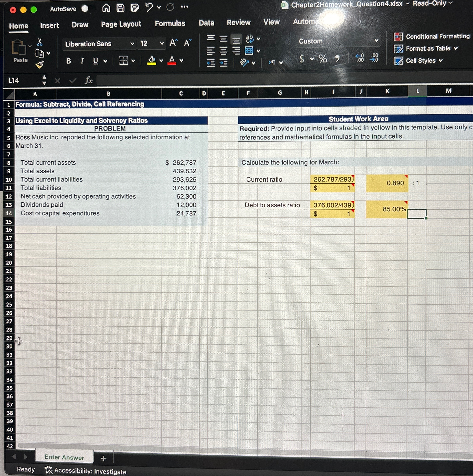Screen dimensions: 473x476
Task: Click the Percent Style icon
Action: click(x=323, y=59)
